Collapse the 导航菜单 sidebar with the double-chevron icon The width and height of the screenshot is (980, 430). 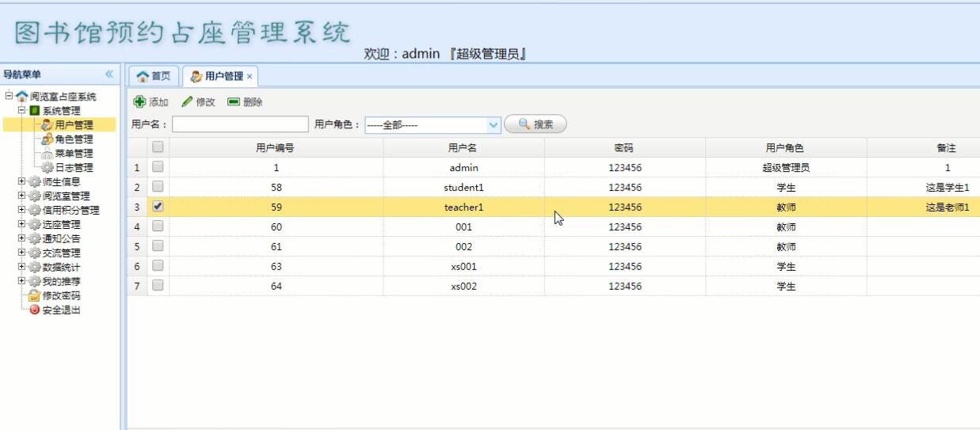(x=109, y=75)
